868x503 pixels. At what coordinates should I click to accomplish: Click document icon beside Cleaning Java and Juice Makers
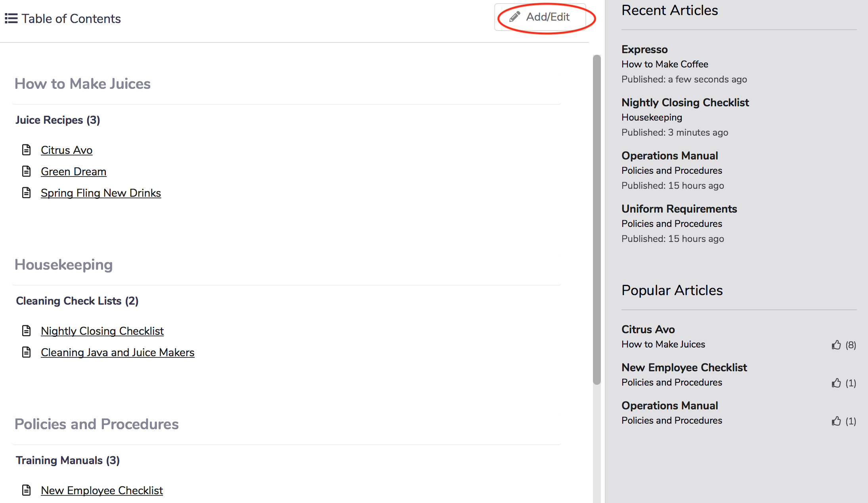click(x=27, y=352)
